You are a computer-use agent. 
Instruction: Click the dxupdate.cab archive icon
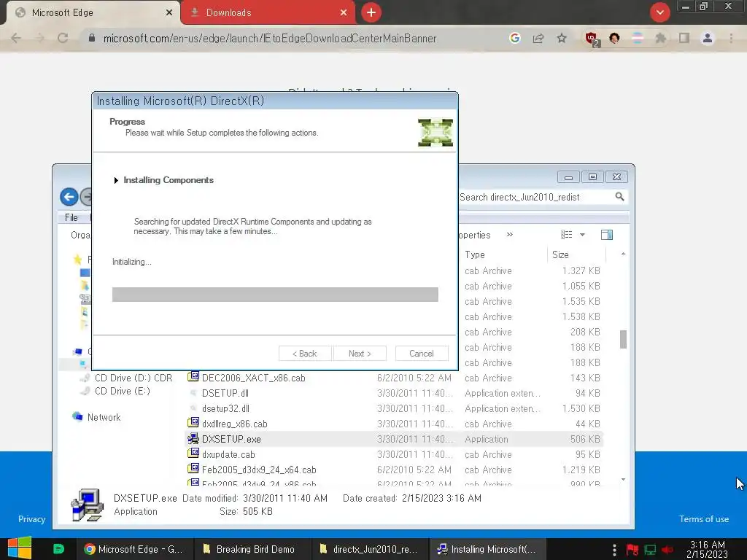(193, 454)
